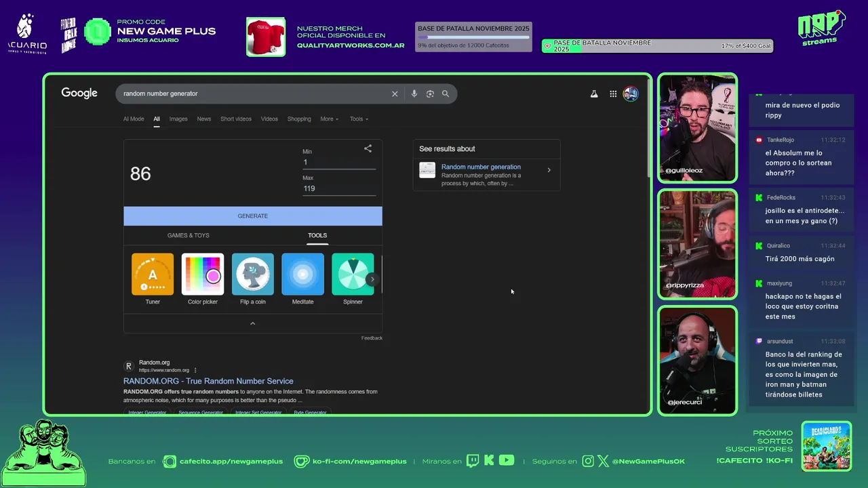Switch to the News tab
This screenshot has height=488, width=868.
pyautogui.click(x=204, y=119)
